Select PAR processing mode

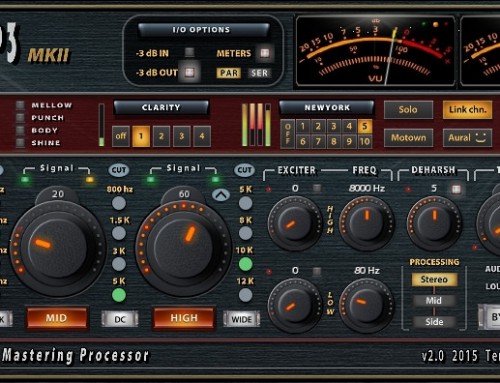click(229, 73)
